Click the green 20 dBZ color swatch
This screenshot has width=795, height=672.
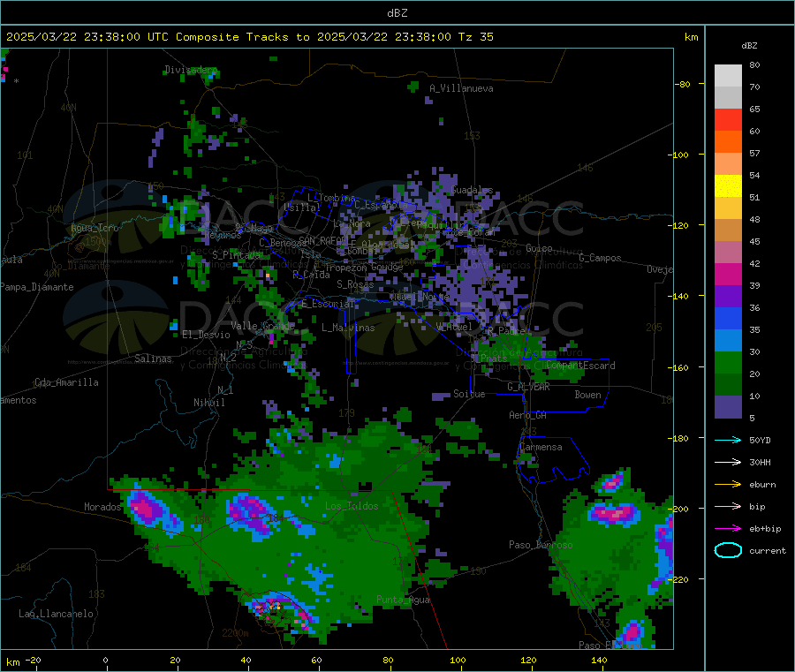728,362
